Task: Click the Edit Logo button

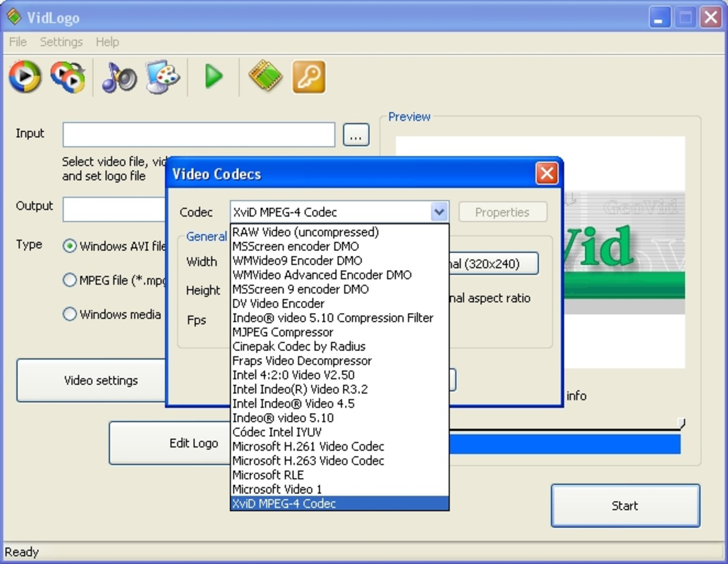Action: 193,443
